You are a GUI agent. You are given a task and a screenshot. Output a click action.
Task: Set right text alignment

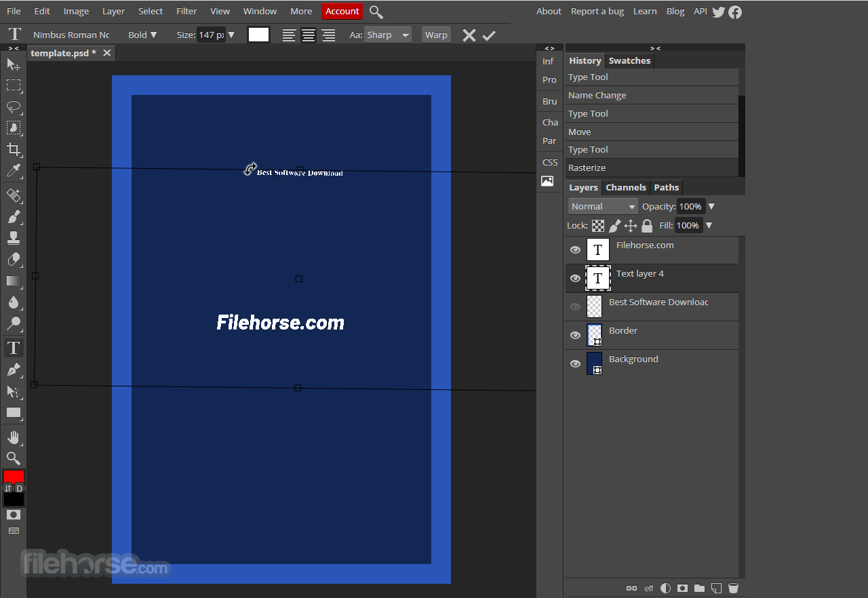pyautogui.click(x=328, y=35)
